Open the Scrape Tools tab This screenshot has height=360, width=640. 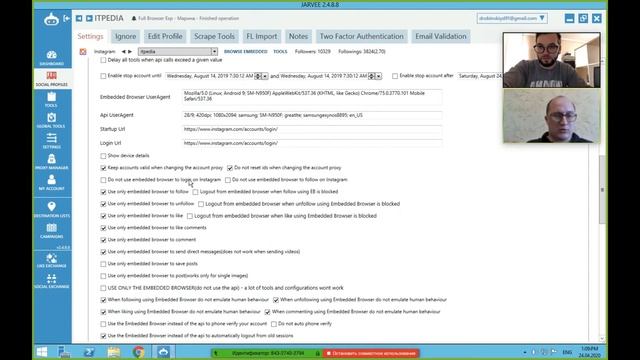(214, 36)
